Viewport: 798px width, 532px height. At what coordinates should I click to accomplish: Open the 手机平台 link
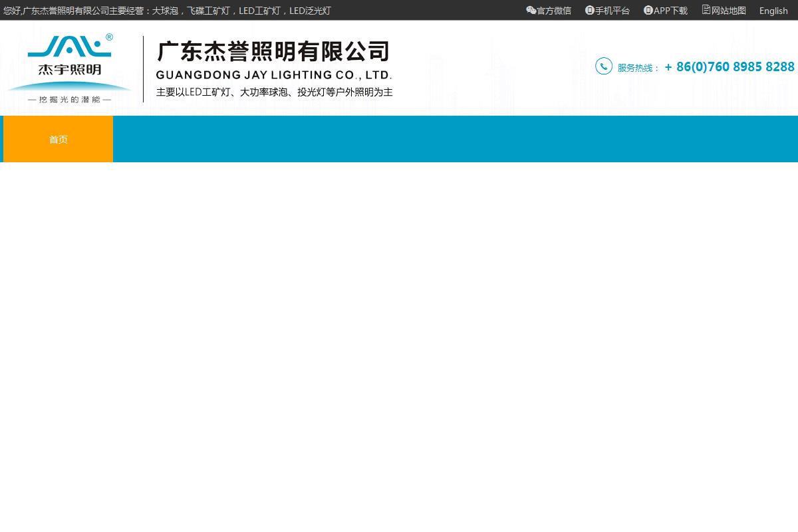tap(612, 11)
